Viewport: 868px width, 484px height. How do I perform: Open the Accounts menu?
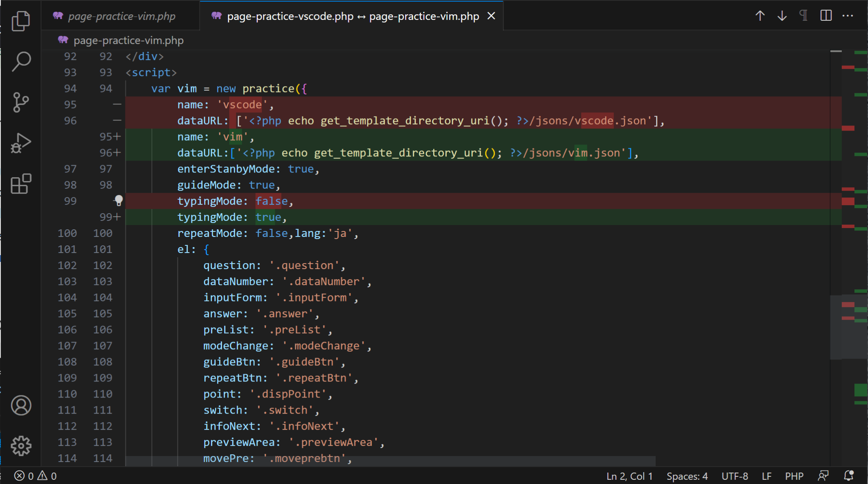pos(21,406)
